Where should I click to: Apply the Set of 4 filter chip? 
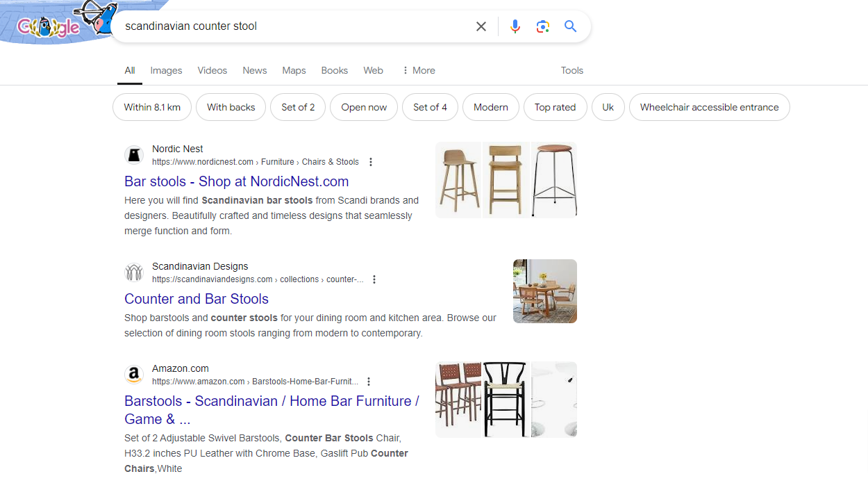click(x=430, y=107)
